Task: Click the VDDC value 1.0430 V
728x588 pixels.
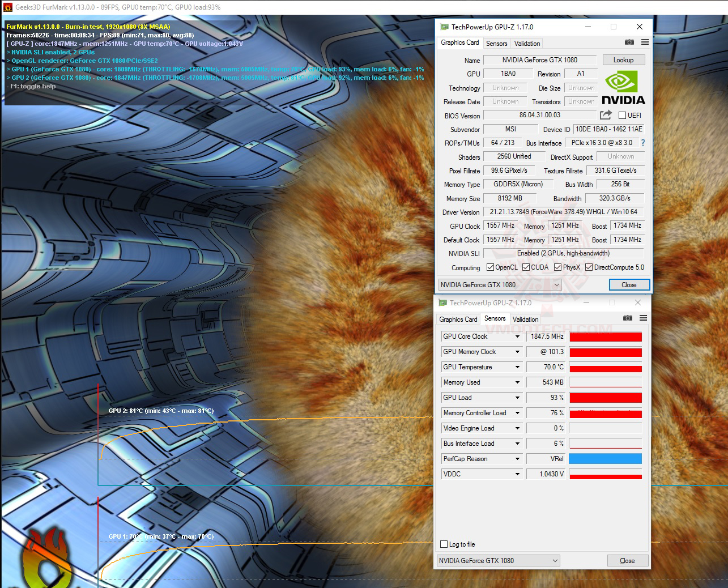Action: [x=546, y=474]
